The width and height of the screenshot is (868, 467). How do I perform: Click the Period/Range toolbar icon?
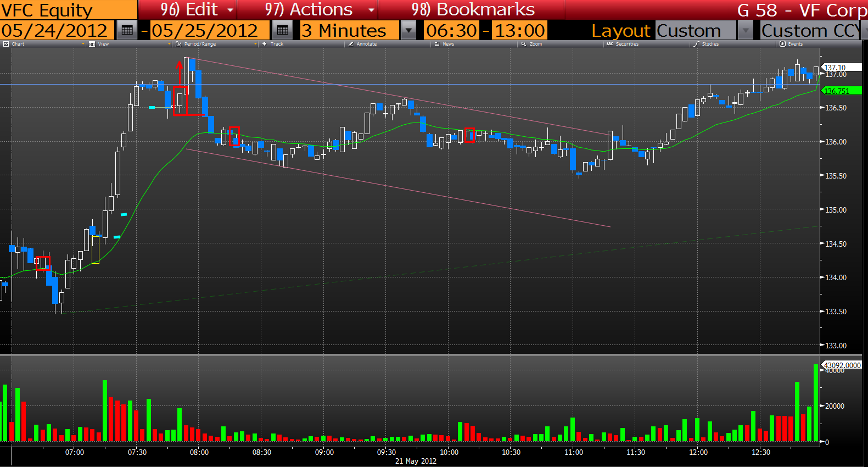pyautogui.click(x=178, y=44)
